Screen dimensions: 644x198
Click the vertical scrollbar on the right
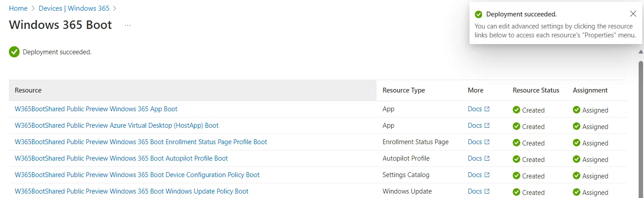point(641,129)
